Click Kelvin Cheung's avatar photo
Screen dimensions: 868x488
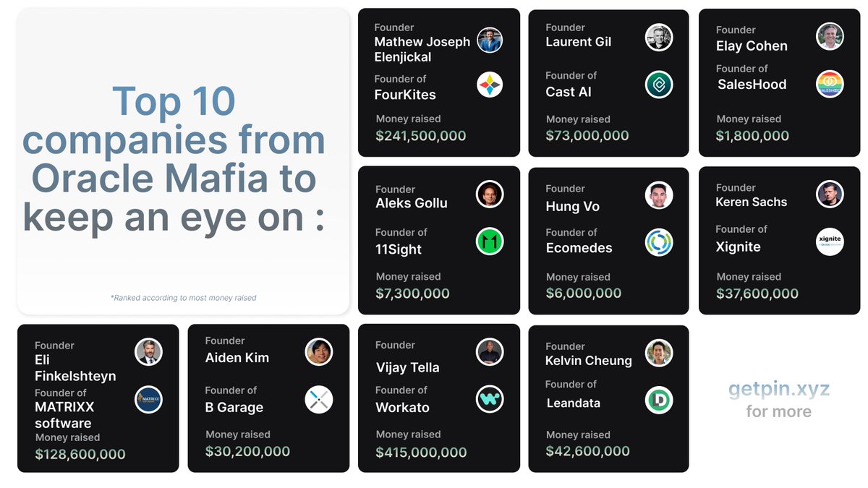pos(659,353)
